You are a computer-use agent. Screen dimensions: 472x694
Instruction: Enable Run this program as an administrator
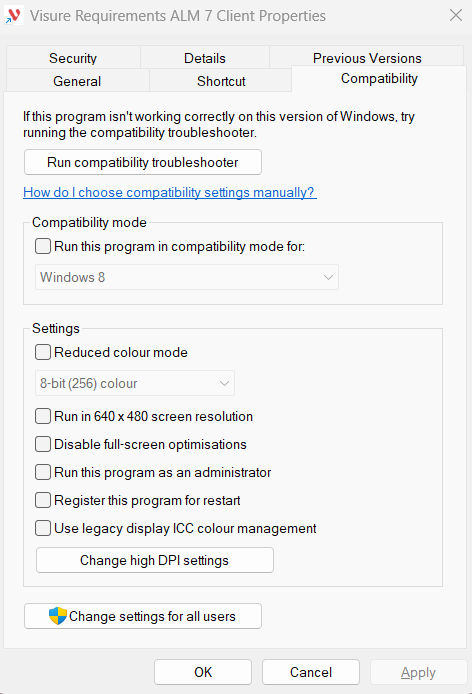[x=43, y=472]
